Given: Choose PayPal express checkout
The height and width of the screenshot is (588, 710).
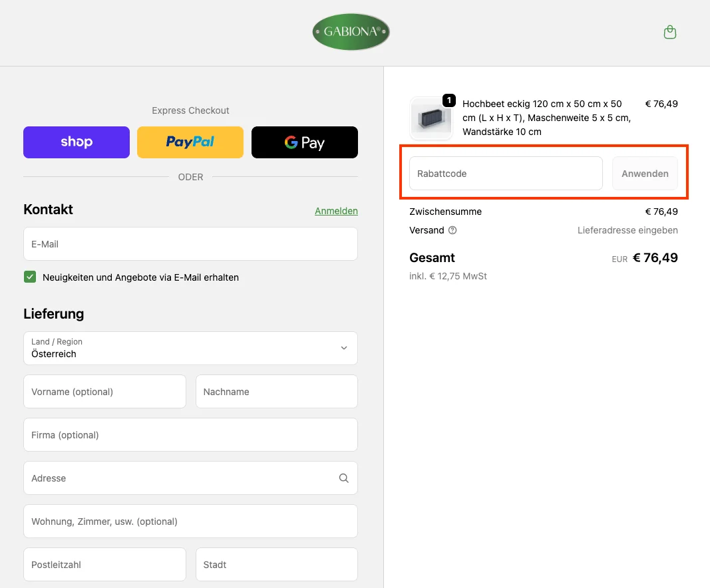Looking at the screenshot, I should (x=190, y=142).
